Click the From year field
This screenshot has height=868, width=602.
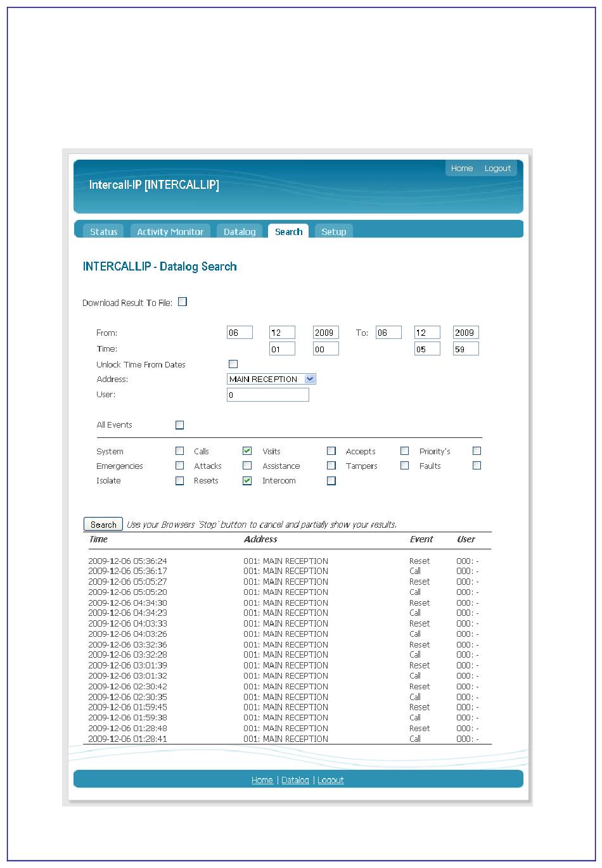pyautogui.click(x=326, y=333)
